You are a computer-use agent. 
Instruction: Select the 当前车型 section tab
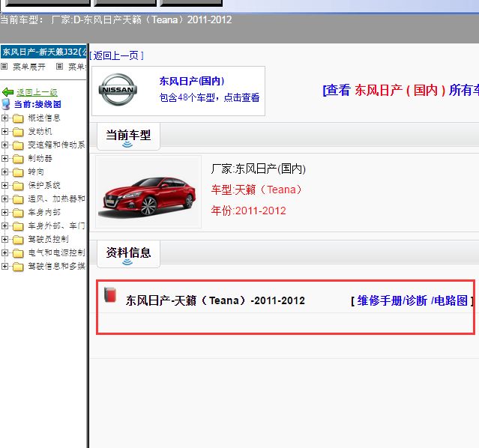pos(128,136)
